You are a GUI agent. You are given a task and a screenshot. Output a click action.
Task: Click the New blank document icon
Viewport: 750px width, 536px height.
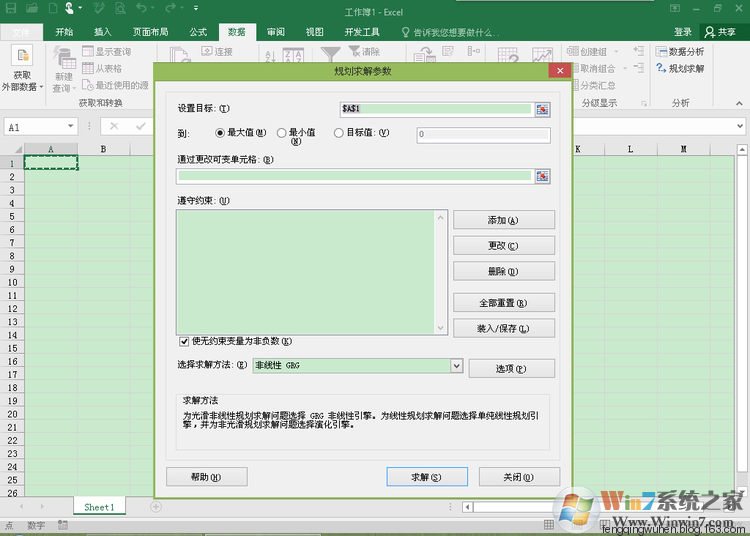pyautogui.click(x=53, y=8)
